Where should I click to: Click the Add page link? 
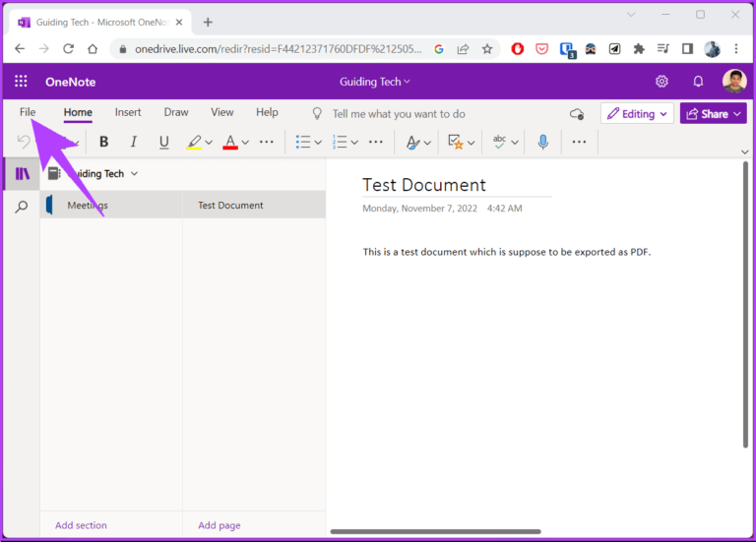[220, 525]
